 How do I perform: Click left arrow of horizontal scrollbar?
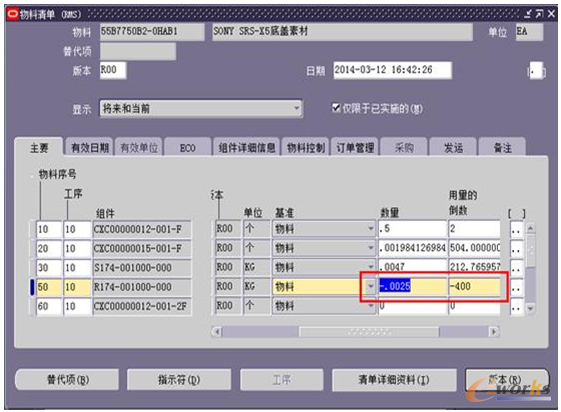tap(217, 332)
